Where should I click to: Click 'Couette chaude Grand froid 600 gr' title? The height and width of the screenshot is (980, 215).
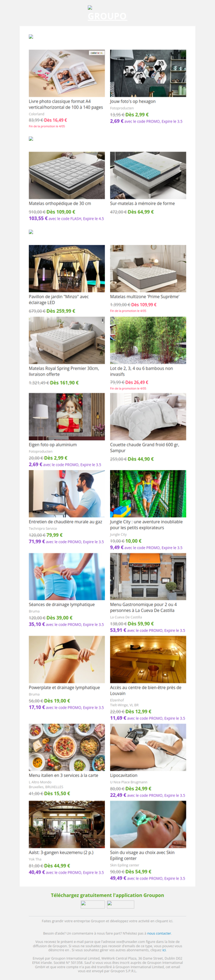point(145,448)
